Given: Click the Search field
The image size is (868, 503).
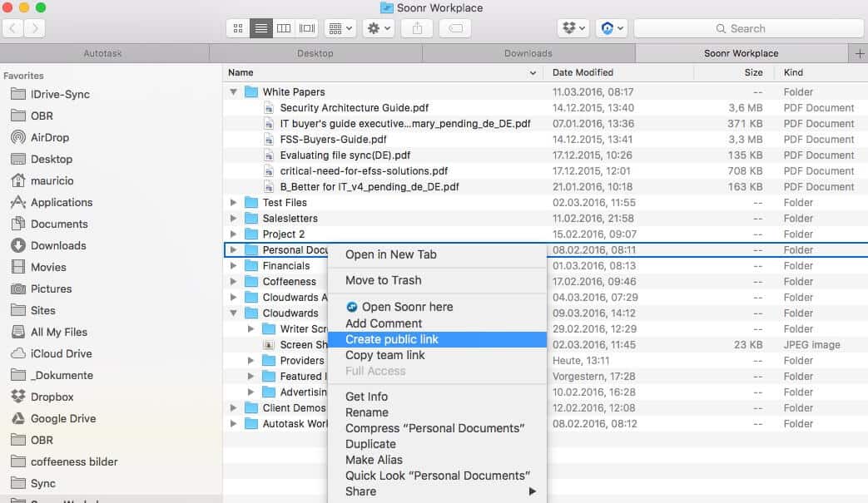Looking at the screenshot, I should point(748,28).
